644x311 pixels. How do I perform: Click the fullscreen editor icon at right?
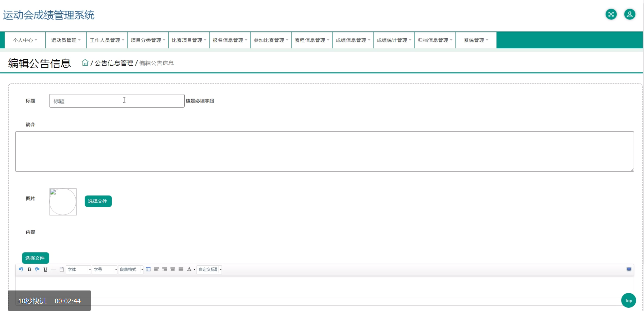[629, 269]
